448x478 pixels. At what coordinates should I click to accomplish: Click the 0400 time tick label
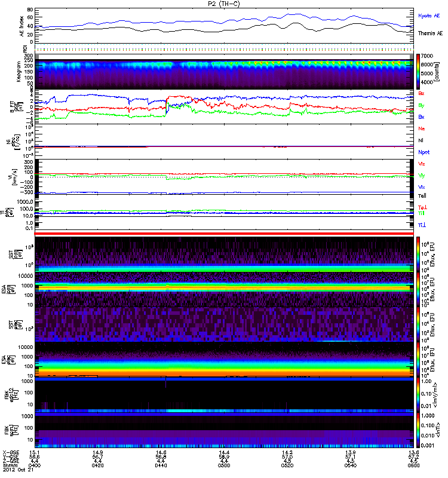coord(35,465)
